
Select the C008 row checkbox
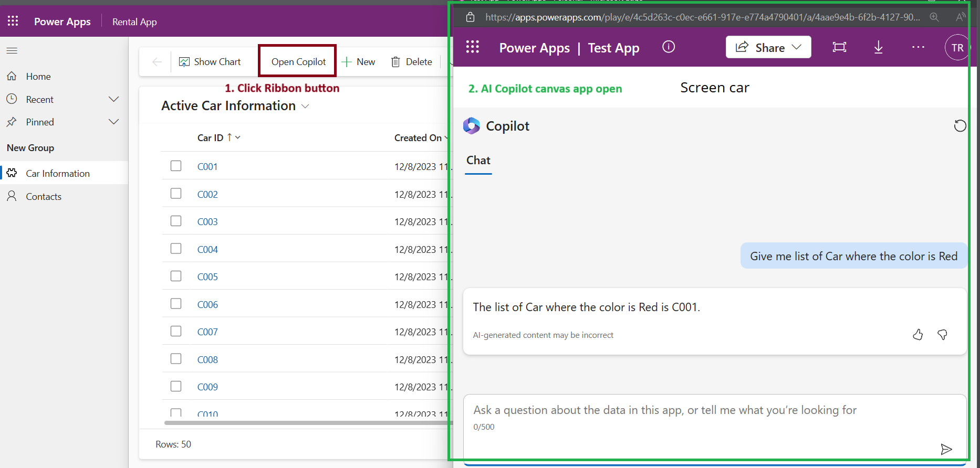tap(176, 359)
